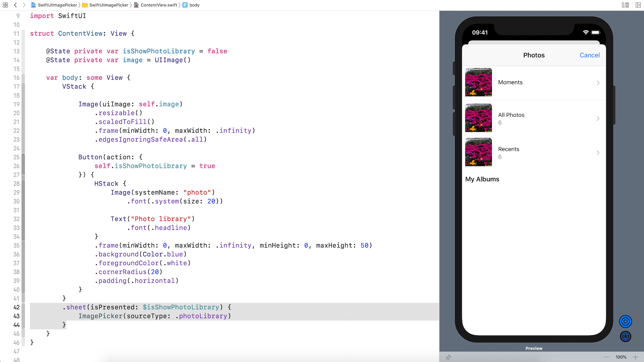Select the Recents album thumbnail
This screenshot has height=362, width=644.
tap(478, 152)
